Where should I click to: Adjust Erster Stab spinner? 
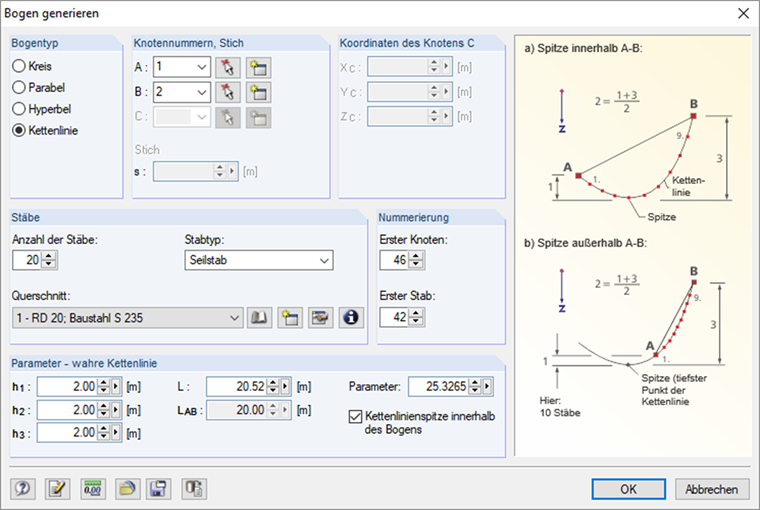point(416,318)
